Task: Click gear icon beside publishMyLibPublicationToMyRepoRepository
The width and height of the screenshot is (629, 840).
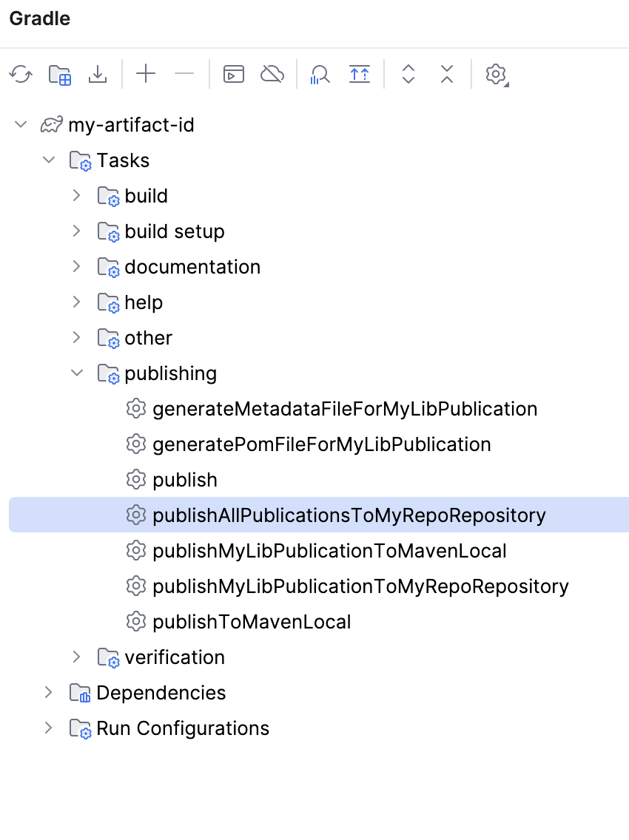Action: coord(136,586)
